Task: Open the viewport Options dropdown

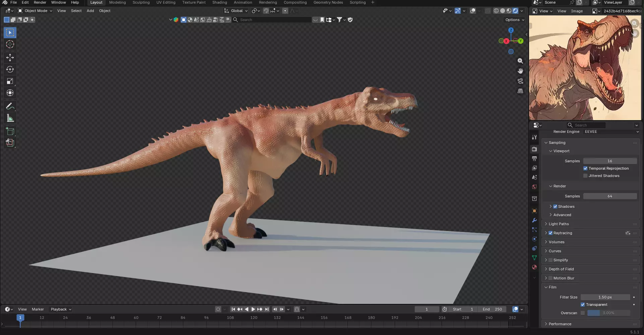Action: click(x=515, y=20)
